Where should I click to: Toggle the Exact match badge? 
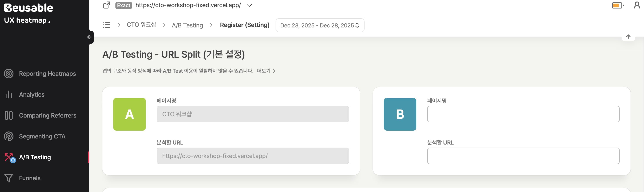click(x=123, y=5)
